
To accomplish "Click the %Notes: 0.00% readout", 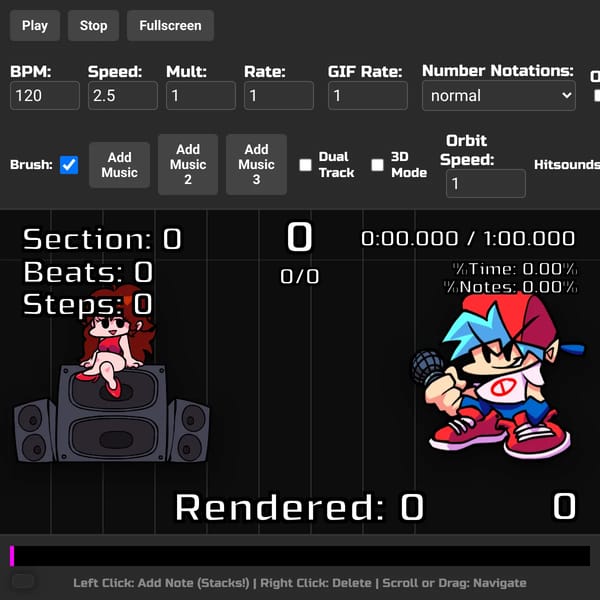I will click(510, 287).
